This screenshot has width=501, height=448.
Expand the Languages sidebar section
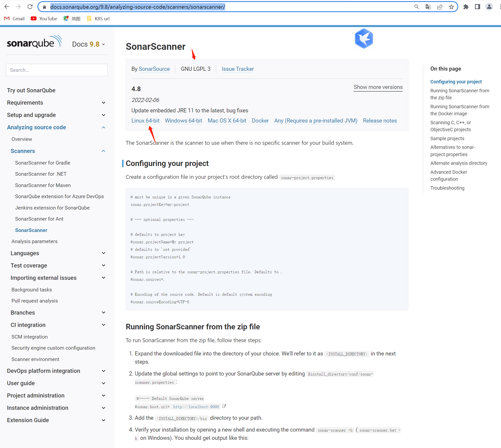[x=103, y=253]
